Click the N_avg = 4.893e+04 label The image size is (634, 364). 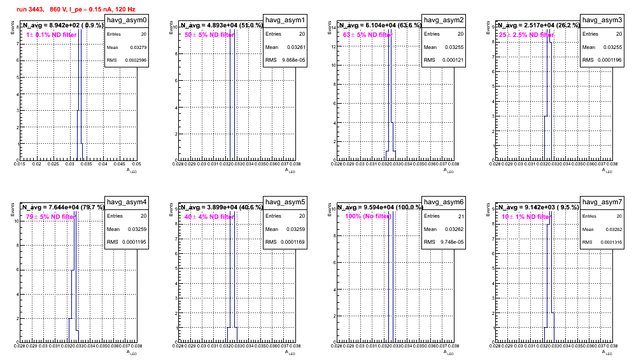(222, 25)
